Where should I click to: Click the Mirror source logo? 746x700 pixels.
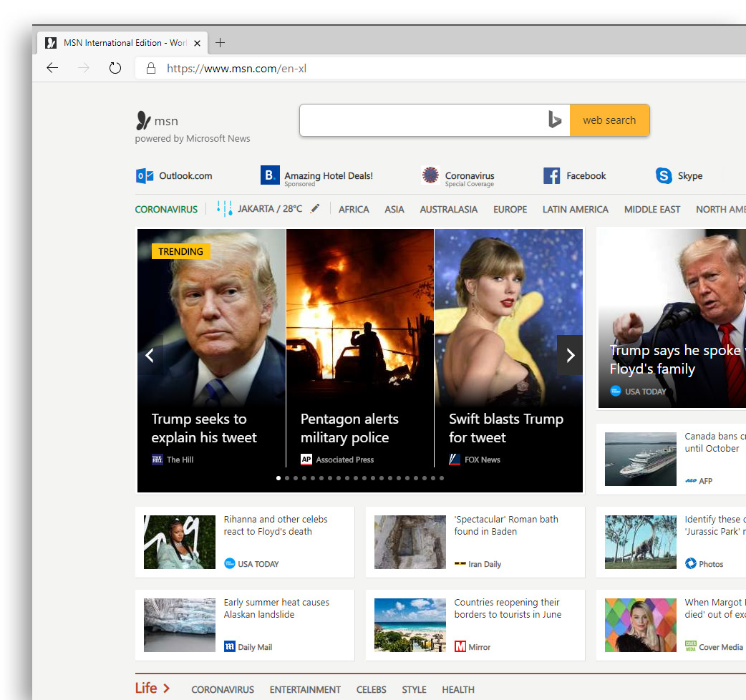click(460, 646)
